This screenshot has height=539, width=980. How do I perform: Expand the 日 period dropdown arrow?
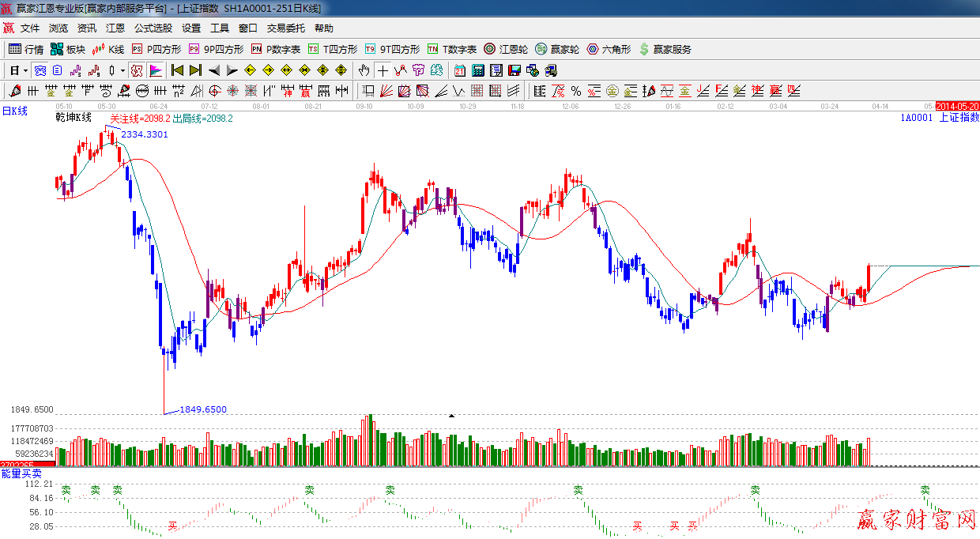pyautogui.click(x=25, y=70)
